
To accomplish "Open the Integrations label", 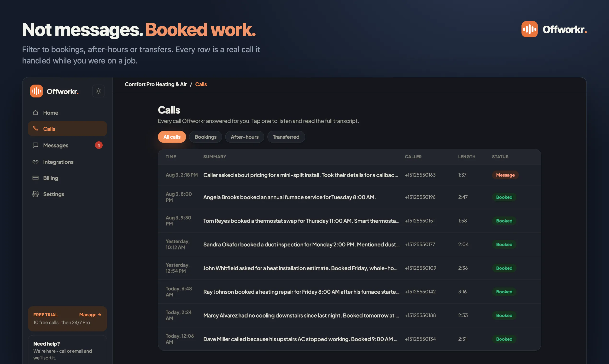I will pyautogui.click(x=58, y=162).
